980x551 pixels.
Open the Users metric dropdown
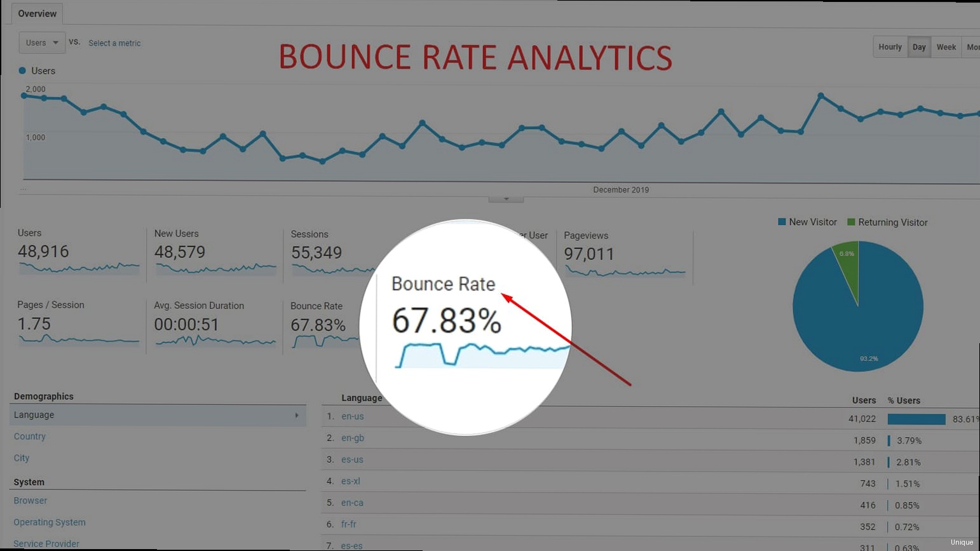coord(42,43)
